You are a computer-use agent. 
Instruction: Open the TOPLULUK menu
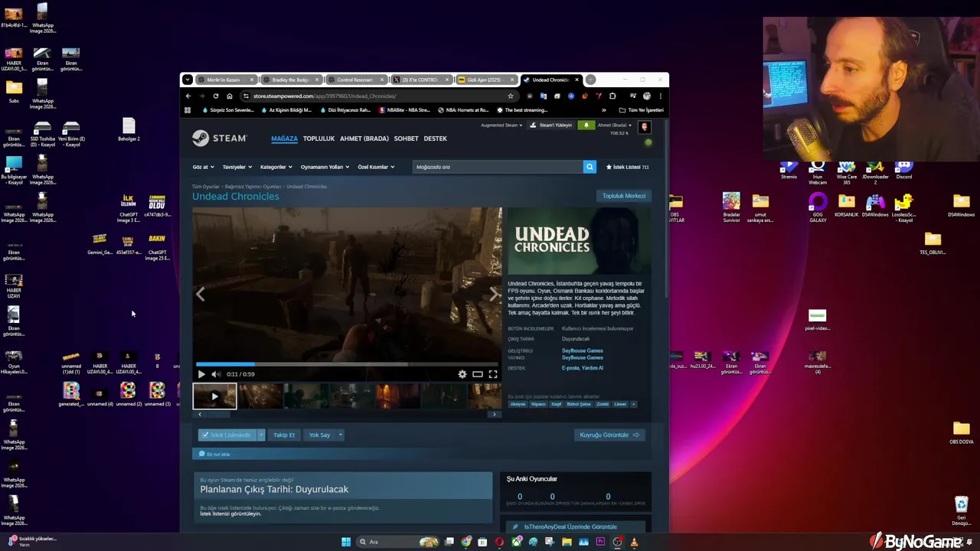(x=318, y=139)
